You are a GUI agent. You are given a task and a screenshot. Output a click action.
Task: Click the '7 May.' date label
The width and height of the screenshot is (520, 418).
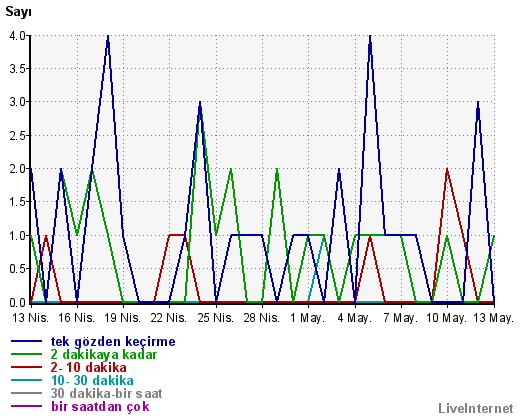pos(401,318)
